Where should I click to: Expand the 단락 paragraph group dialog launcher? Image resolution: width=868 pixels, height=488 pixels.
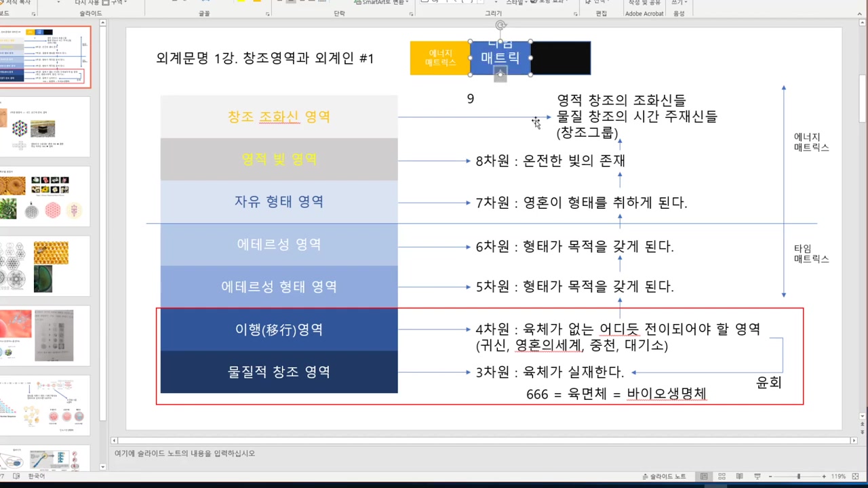[x=411, y=14]
